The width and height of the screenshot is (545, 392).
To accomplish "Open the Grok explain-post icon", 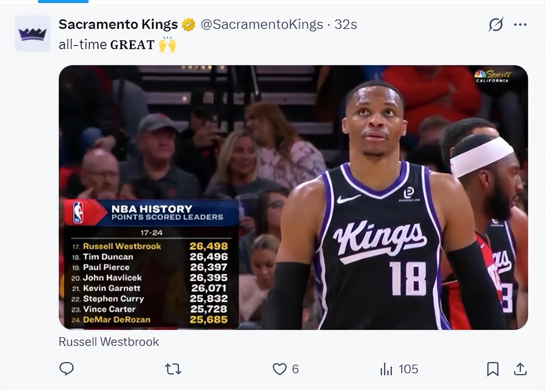I will tap(496, 25).
